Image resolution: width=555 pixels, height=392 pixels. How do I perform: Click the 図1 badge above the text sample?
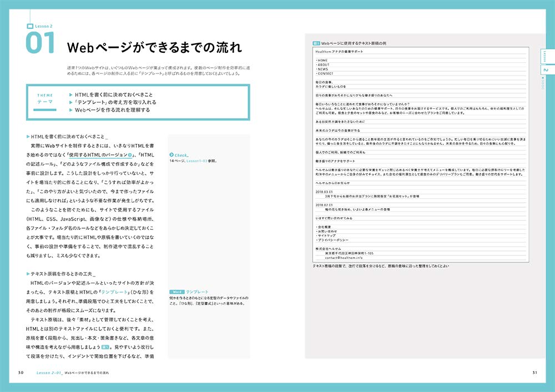[316, 43]
